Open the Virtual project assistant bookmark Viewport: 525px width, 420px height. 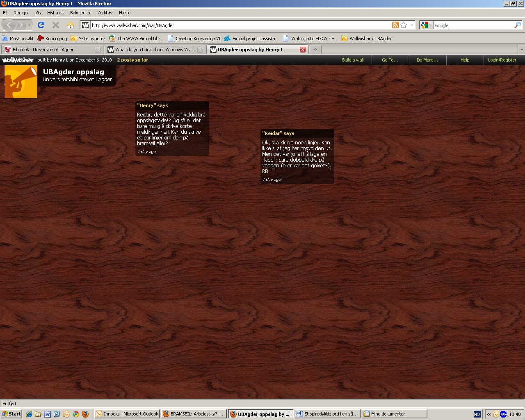point(251,39)
